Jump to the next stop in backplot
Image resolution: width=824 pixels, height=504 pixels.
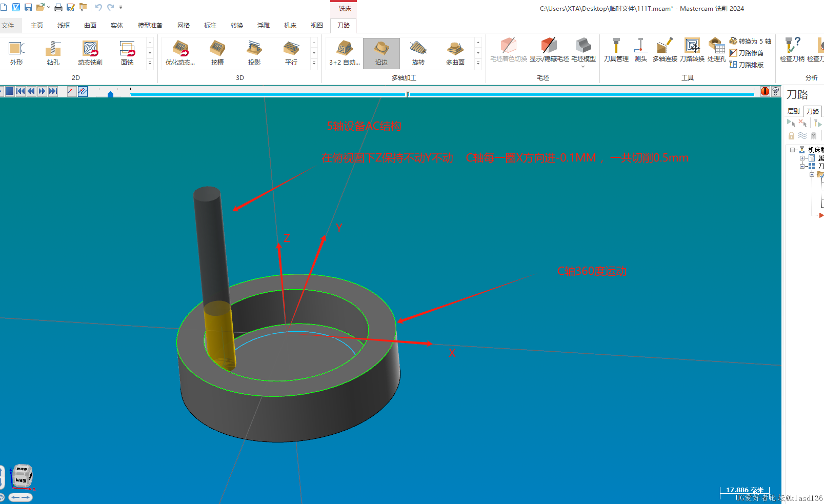coord(53,91)
